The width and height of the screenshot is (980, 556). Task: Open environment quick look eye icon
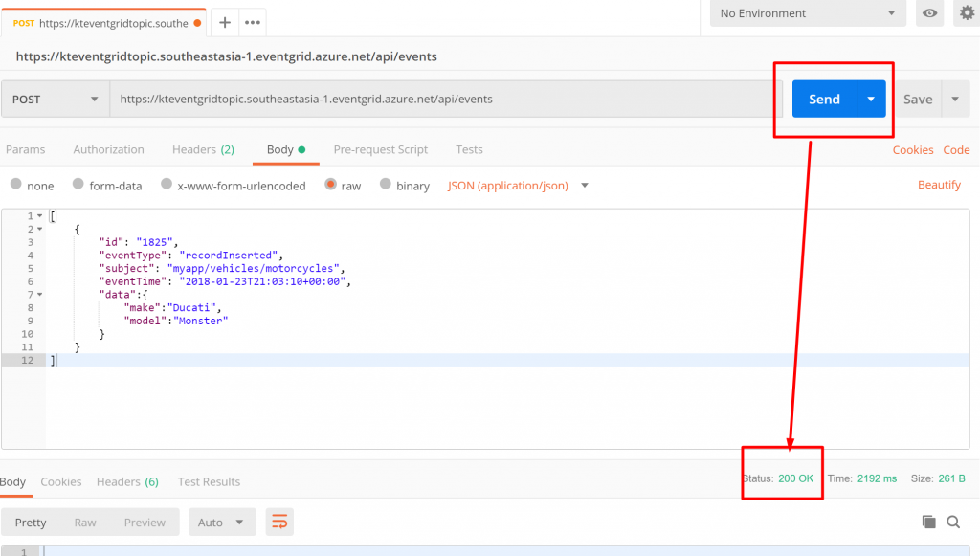pyautogui.click(x=929, y=13)
